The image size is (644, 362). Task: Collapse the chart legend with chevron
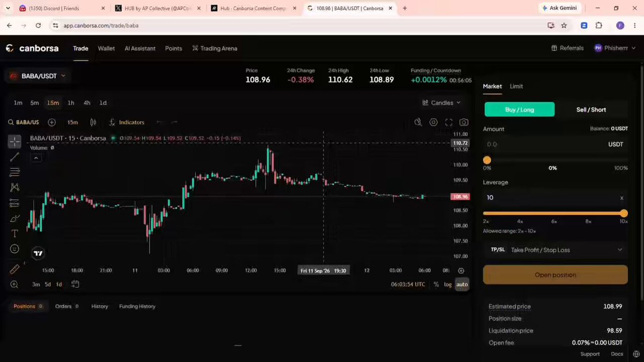(36, 158)
